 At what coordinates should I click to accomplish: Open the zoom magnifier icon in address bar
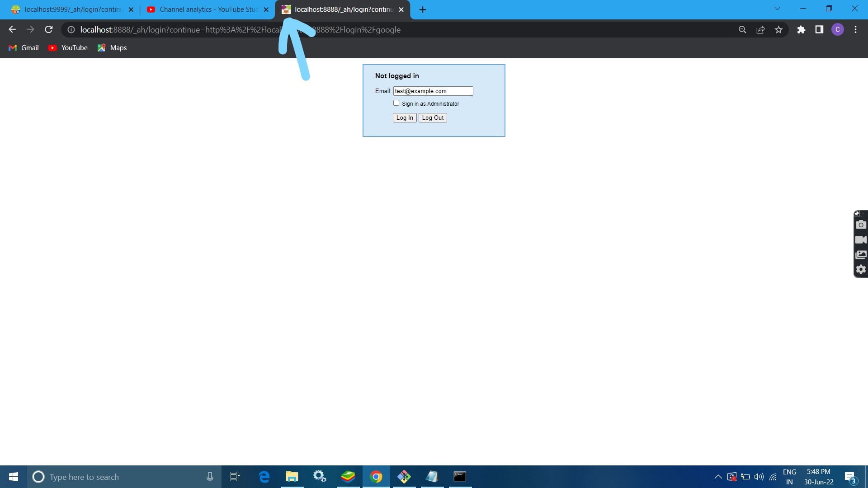742,30
